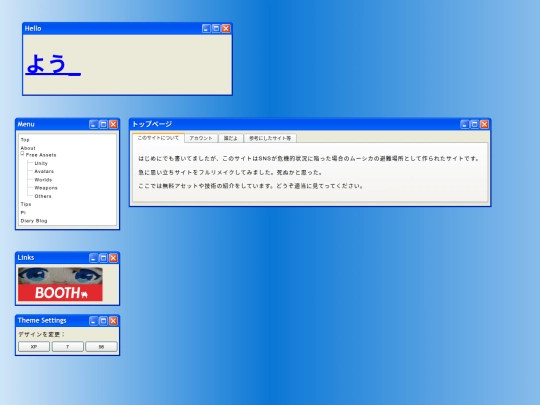Close the Theme Settings window
The height and width of the screenshot is (405, 540).
pyautogui.click(x=113, y=321)
